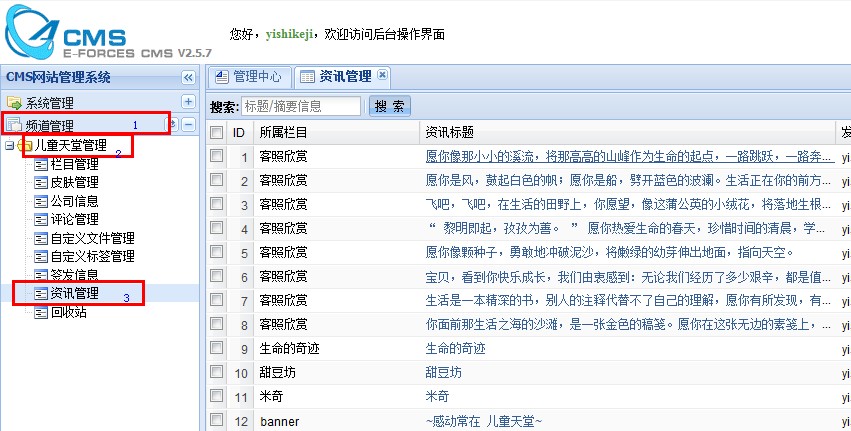Screen dimensions: 851x431
Task: Check the checkbox for row 1
Action: tap(216, 156)
